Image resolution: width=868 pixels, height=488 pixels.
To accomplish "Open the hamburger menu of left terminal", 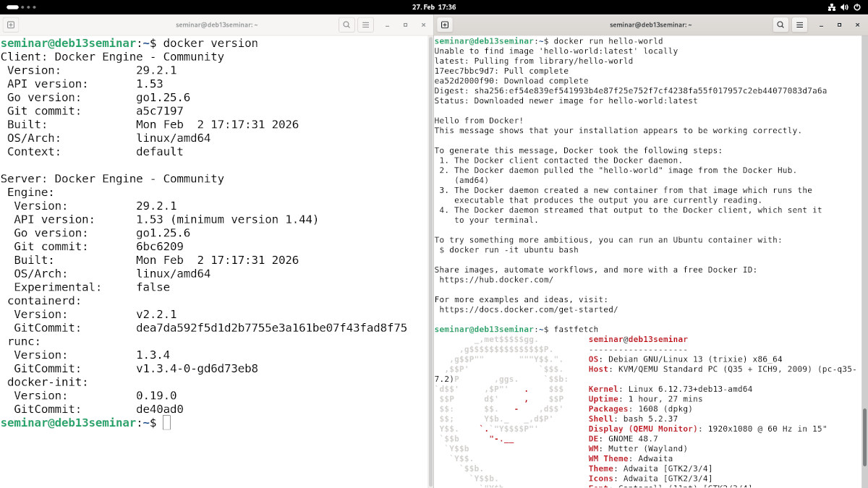I will [x=366, y=25].
